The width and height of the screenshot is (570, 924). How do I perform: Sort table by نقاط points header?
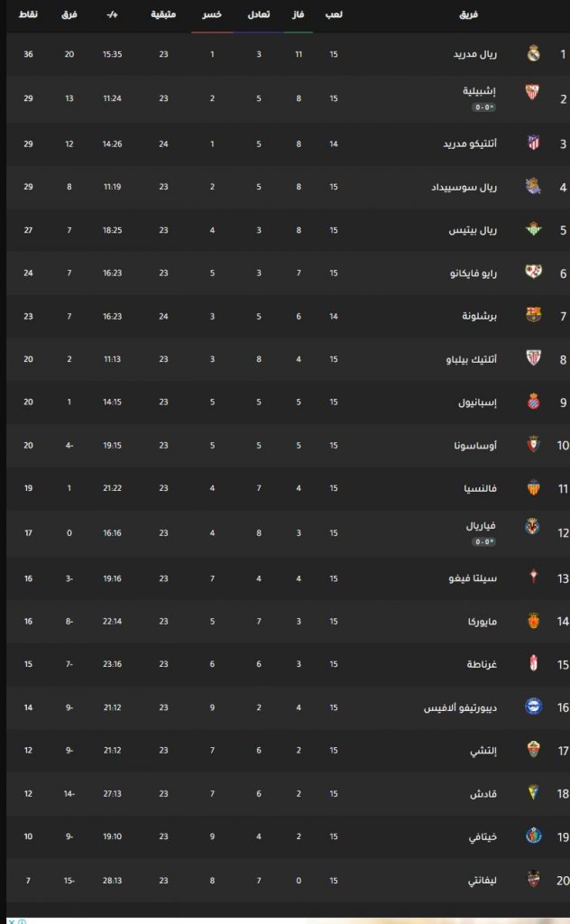(x=28, y=14)
